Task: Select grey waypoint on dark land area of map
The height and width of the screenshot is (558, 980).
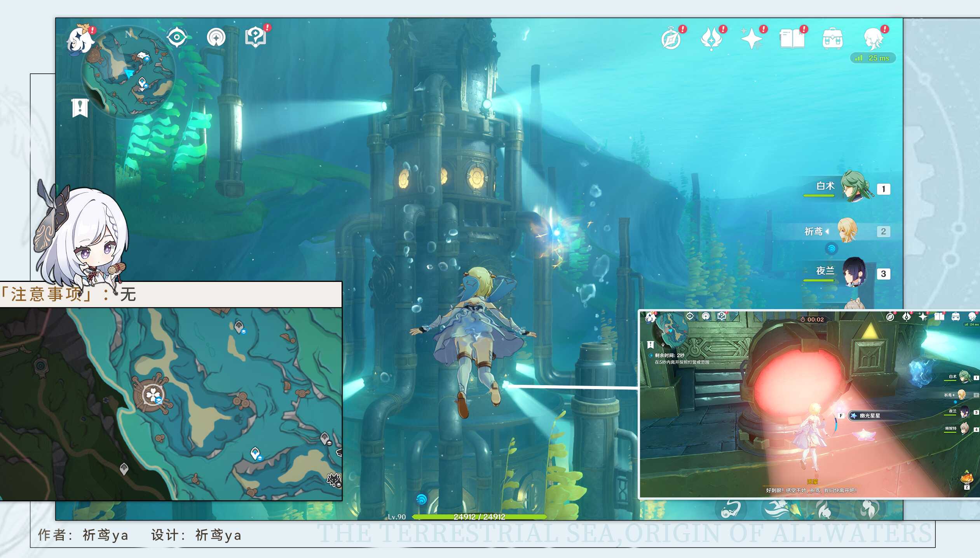Action: click(124, 469)
